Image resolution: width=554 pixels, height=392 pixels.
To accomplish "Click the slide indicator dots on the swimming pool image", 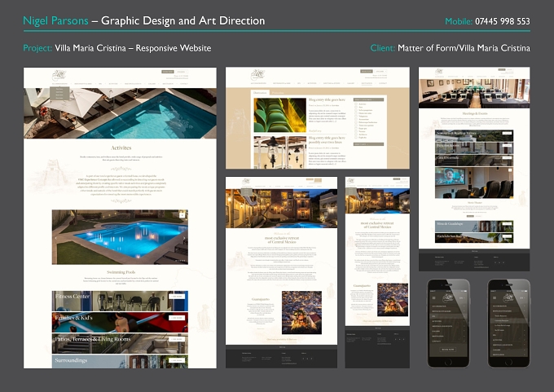I will pyautogui.click(x=180, y=261).
